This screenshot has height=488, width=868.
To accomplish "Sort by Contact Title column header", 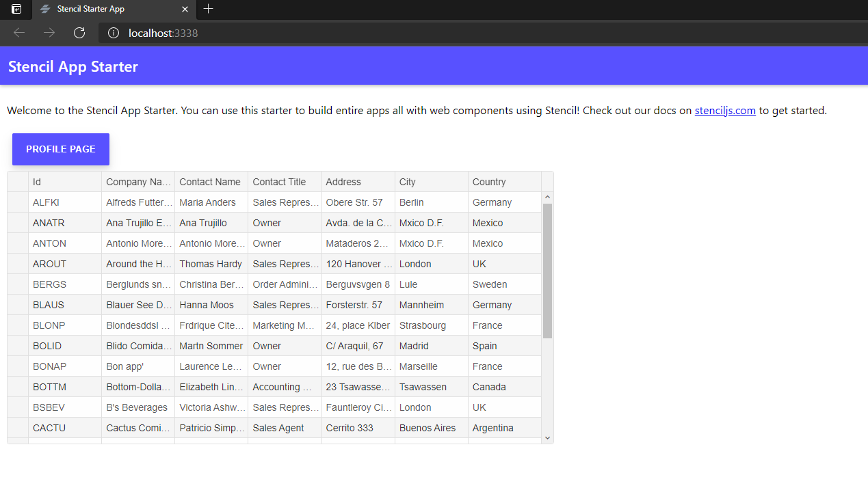I will click(285, 182).
